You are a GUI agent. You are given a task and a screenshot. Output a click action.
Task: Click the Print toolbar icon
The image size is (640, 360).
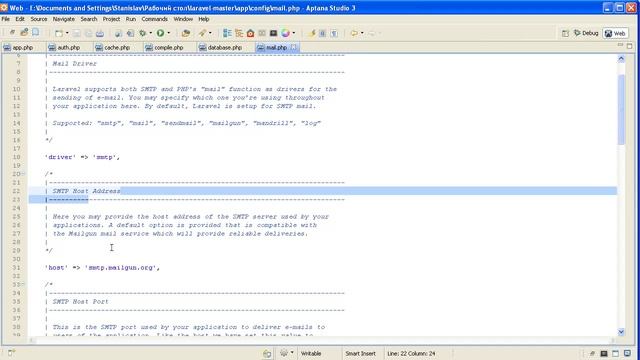pyautogui.click(x=100, y=33)
